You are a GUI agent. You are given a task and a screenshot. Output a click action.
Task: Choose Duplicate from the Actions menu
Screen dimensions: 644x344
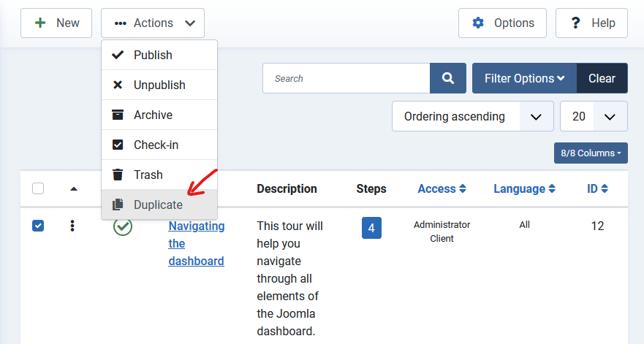point(158,205)
